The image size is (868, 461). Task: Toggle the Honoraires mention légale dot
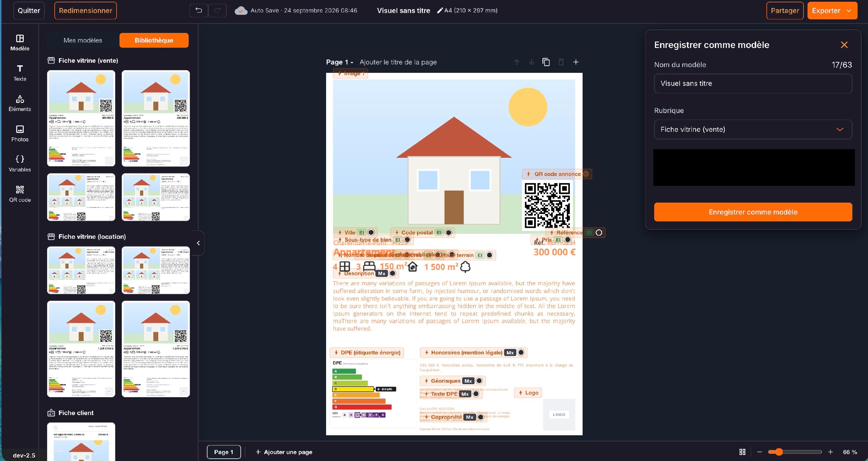(521, 352)
